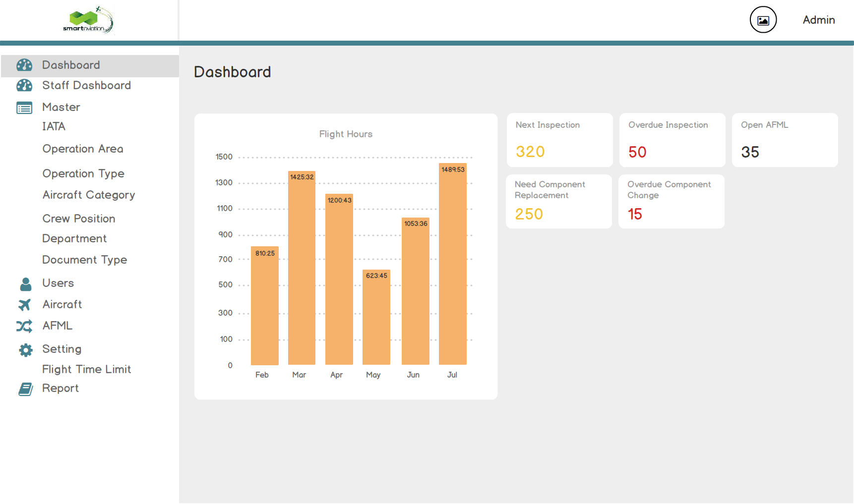Click the Aircraft plane icon
The width and height of the screenshot is (854, 504).
tap(24, 305)
